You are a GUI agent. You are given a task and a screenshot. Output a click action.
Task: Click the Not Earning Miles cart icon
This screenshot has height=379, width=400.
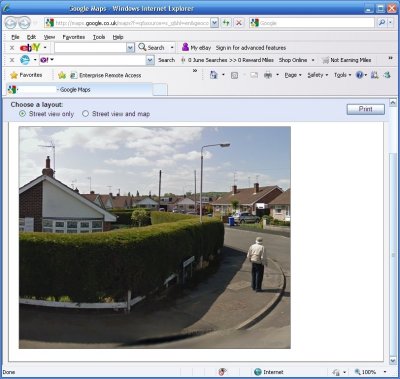326,60
